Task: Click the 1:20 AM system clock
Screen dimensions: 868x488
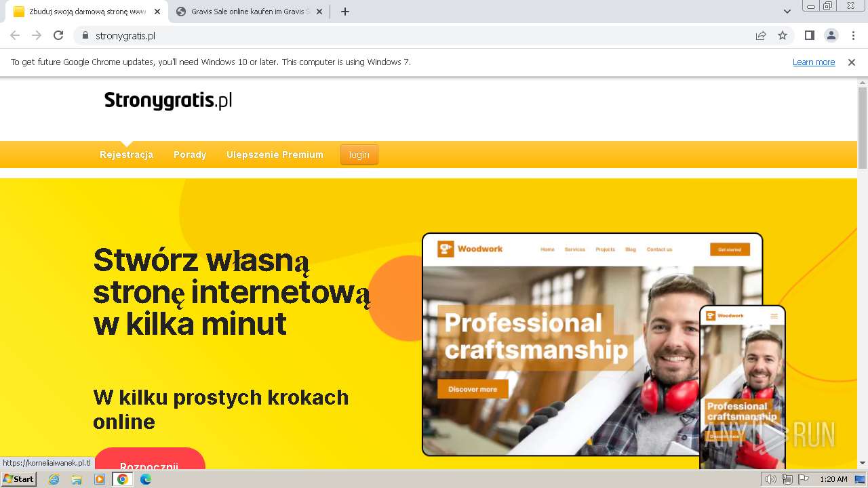Action: tap(833, 479)
